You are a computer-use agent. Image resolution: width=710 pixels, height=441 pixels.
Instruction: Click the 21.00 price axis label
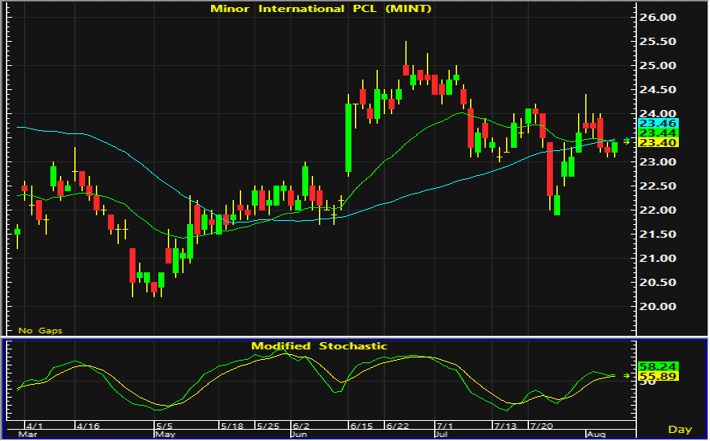coord(657,259)
